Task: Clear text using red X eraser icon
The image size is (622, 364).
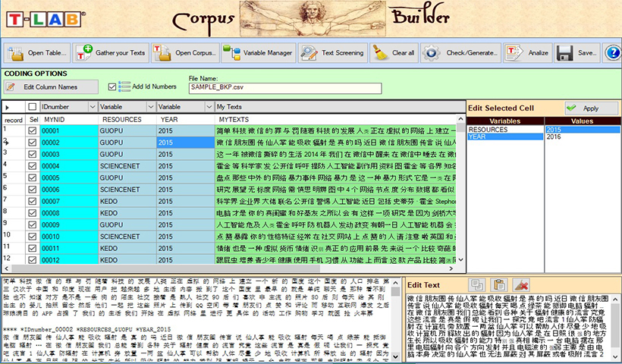Action: [x=522, y=284]
